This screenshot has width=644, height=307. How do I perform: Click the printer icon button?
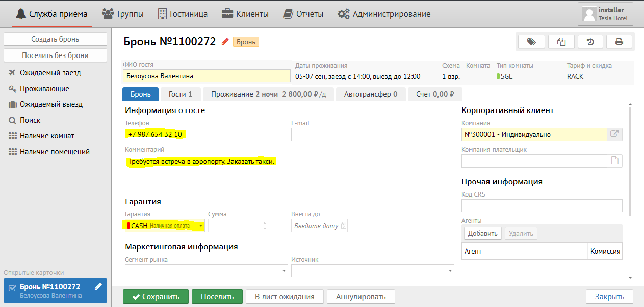point(619,42)
